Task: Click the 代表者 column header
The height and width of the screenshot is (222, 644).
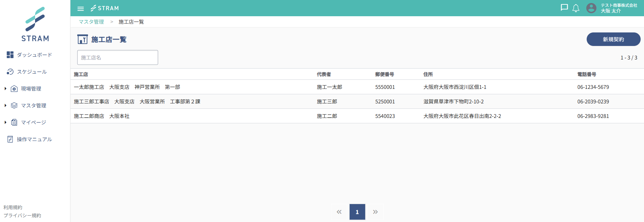Action: (324, 74)
